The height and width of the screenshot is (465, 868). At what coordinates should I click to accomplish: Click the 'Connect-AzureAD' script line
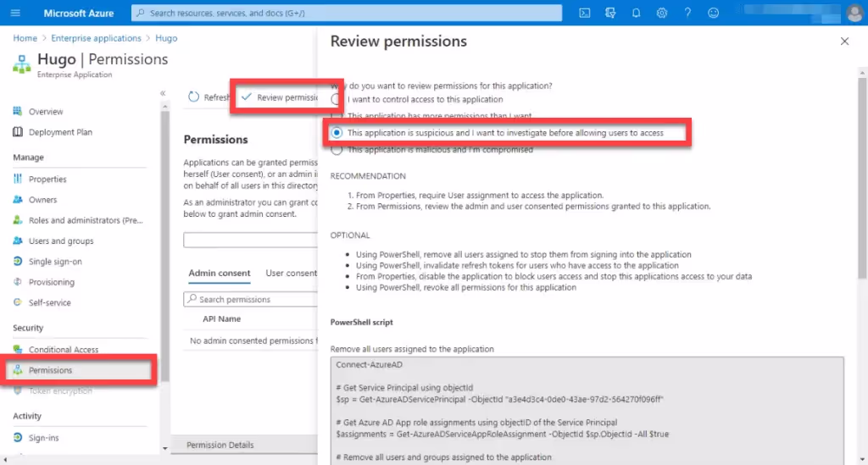pos(369,365)
